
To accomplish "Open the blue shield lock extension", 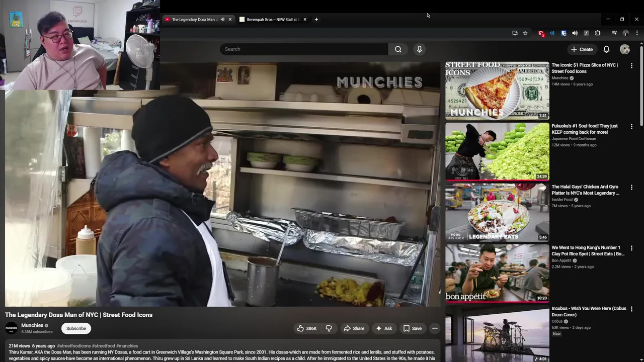I will [x=563, y=33].
